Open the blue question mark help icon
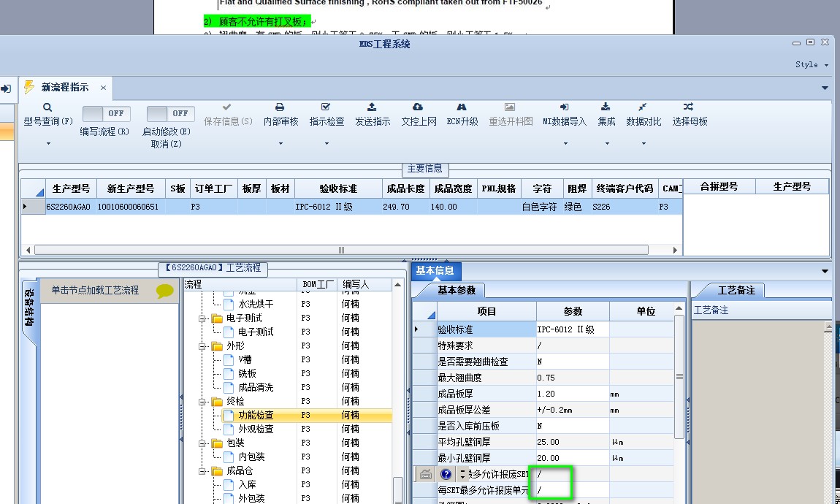The width and height of the screenshot is (840, 504). coord(446,474)
